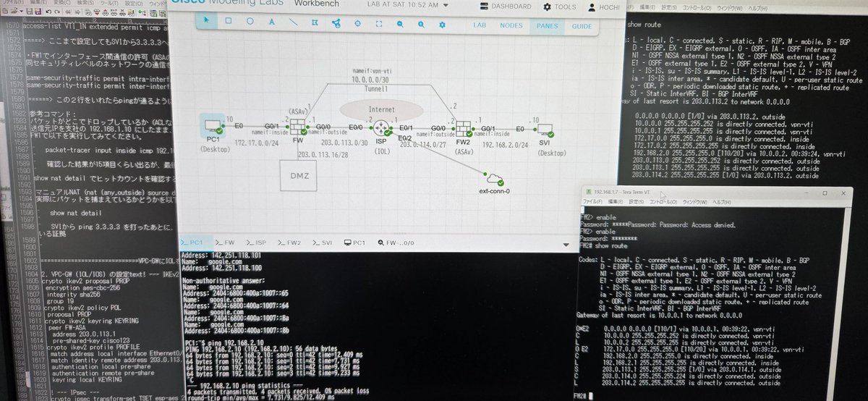This screenshot has height=401, width=868.
Task: Switch to the FW2 console tab
Action: pos(289,242)
